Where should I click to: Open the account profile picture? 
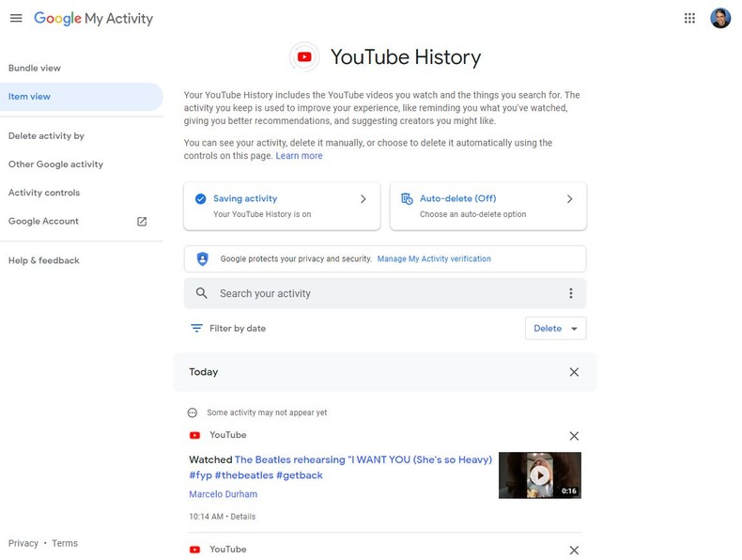coord(720,19)
